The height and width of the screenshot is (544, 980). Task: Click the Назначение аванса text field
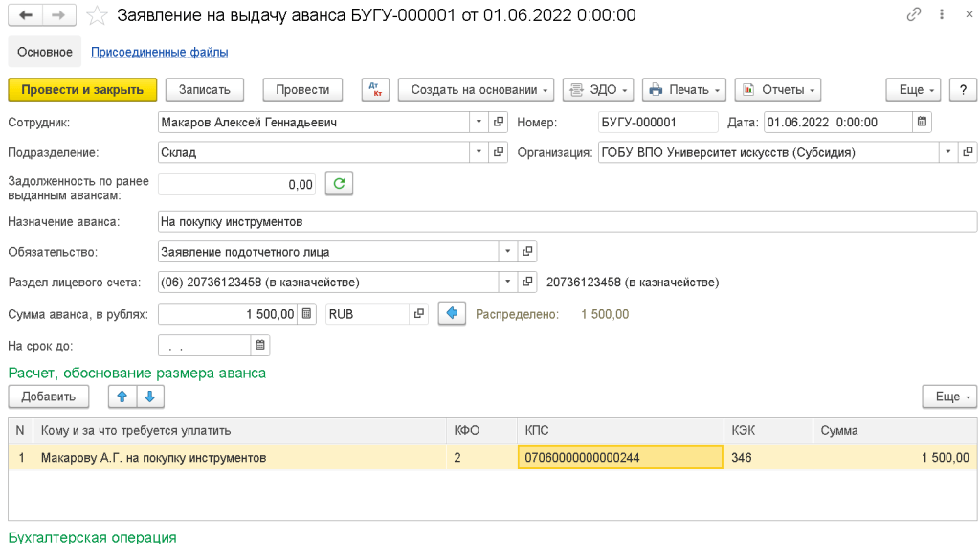tap(567, 221)
